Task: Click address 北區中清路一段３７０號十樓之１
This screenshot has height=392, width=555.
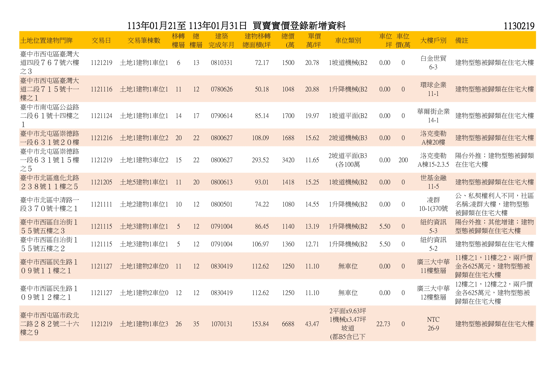Action: coord(50,204)
